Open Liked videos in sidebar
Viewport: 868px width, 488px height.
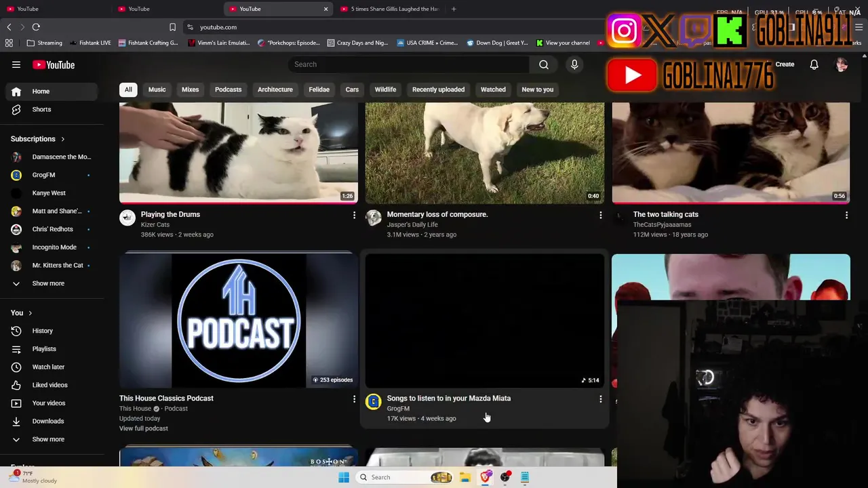coord(52,385)
